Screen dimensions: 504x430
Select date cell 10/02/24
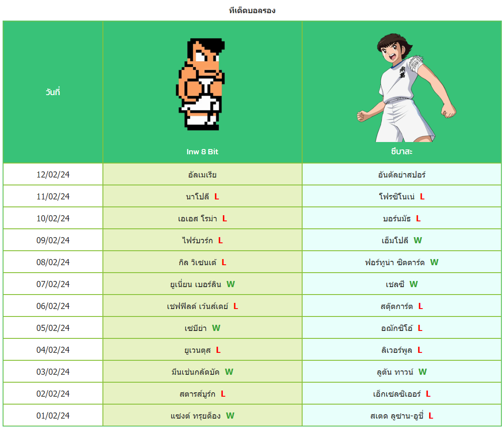[x=53, y=218]
